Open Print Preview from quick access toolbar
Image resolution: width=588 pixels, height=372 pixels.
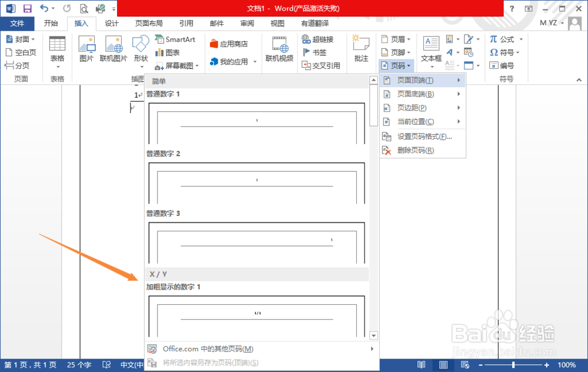84,8
